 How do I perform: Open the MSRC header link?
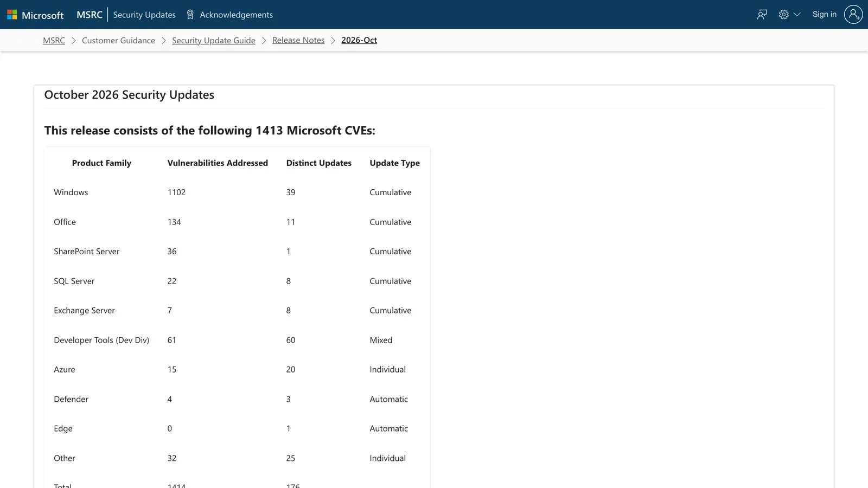(90, 15)
